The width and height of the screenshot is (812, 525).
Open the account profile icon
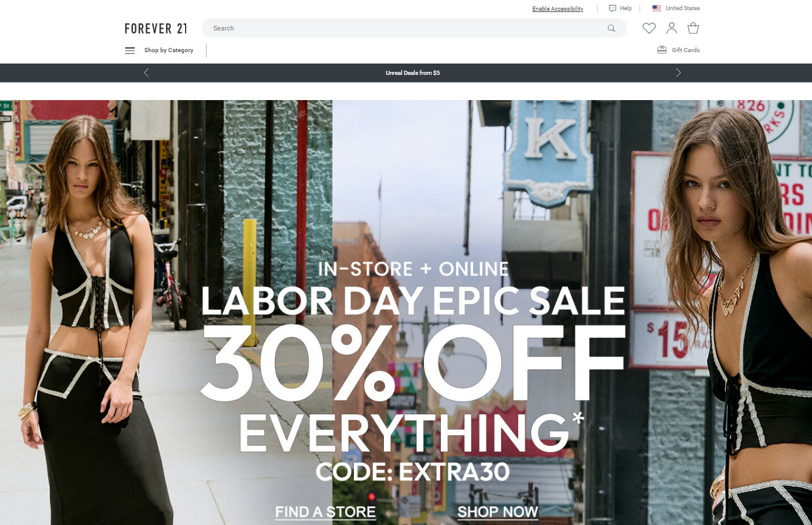point(671,28)
